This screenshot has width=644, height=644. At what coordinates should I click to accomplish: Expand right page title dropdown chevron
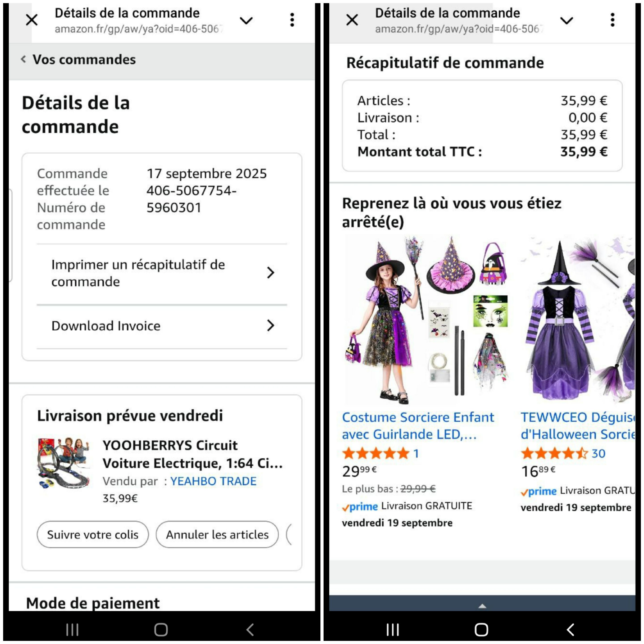567,21
